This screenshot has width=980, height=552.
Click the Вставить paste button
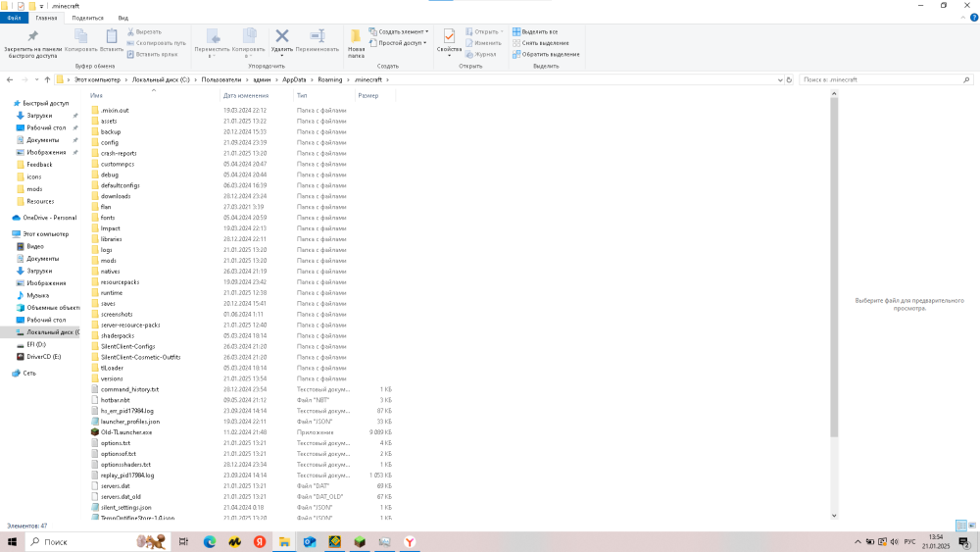112,40
